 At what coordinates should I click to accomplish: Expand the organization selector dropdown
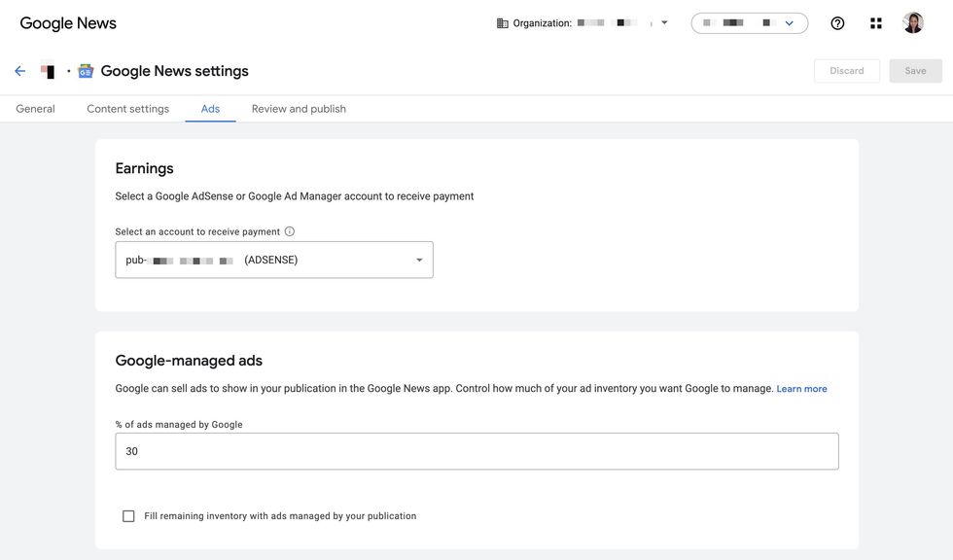pos(663,20)
